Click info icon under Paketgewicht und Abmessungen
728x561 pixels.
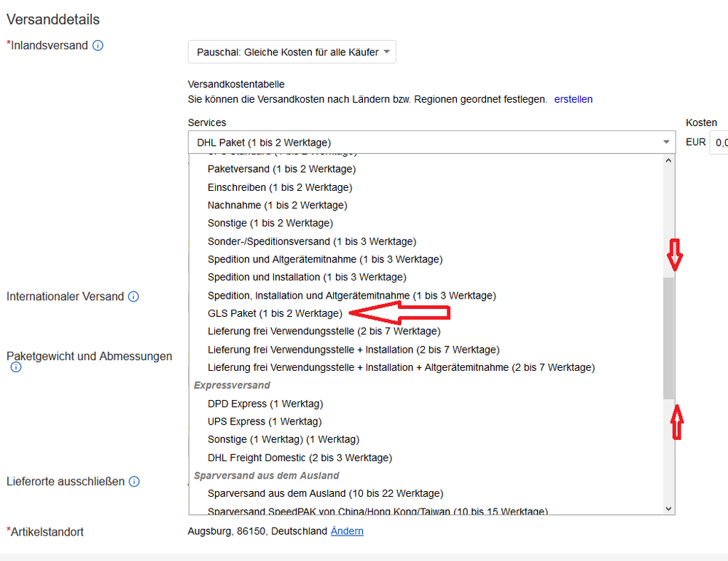pos(16,368)
